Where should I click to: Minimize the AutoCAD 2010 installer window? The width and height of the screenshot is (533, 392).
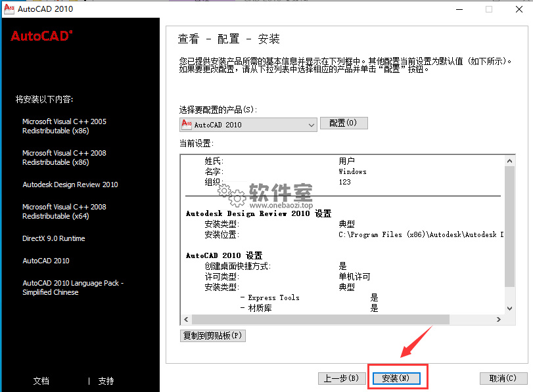click(x=459, y=9)
